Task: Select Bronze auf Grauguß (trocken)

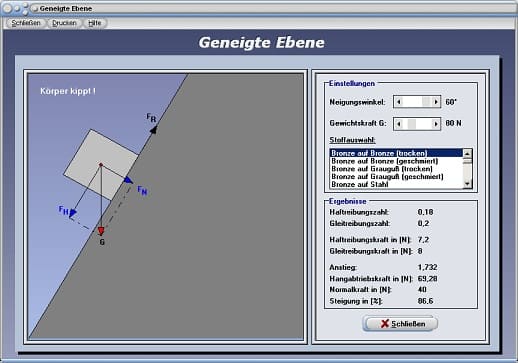Action: tap(396, 169)
